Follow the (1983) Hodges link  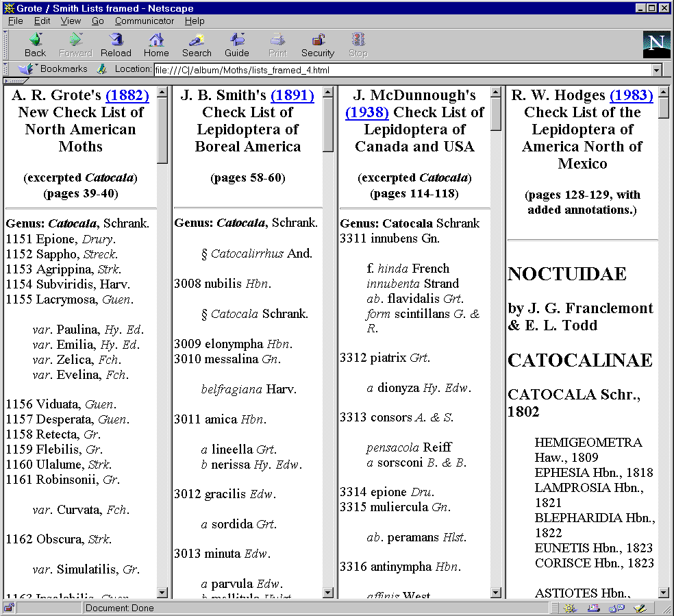(631, 95)
